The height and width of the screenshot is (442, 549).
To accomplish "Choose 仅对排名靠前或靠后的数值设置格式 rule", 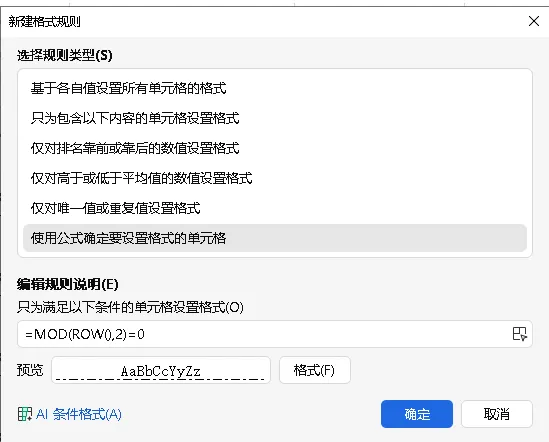I will (275, 148).
